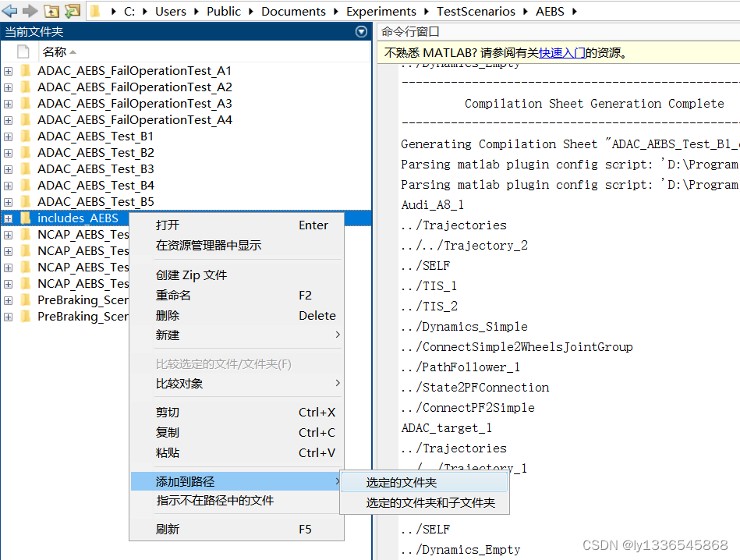The image size is (740, 560).
Task: Expand the ADAC_AEBS_Test_B1 folder
Action: coord(7,136)
